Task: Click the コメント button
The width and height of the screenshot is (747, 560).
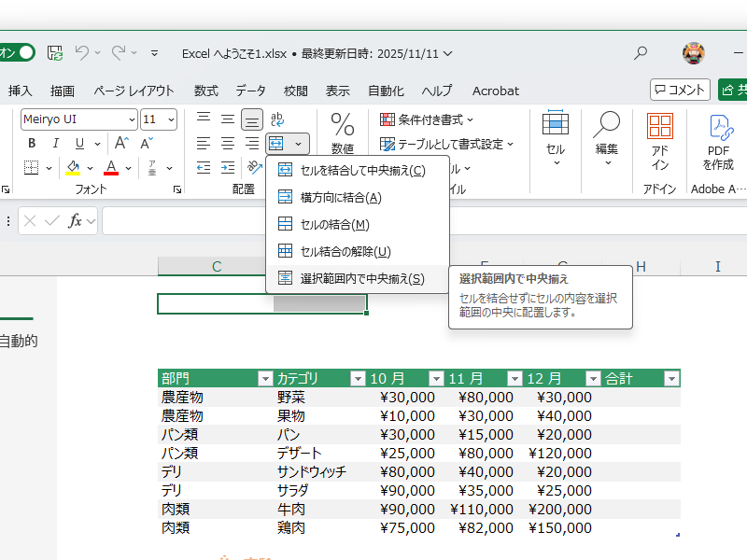Action: 680,90
